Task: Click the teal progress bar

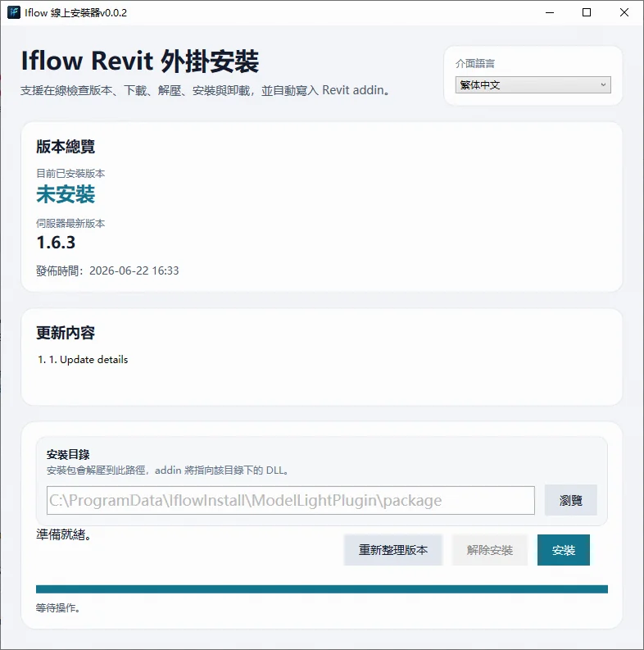Action: coord(321,589)
